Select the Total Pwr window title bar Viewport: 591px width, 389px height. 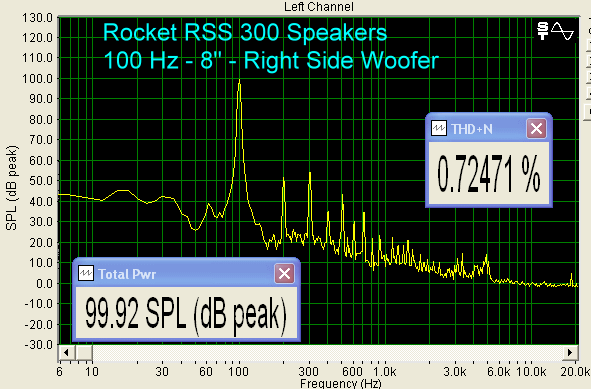click(x=186, y=274)
